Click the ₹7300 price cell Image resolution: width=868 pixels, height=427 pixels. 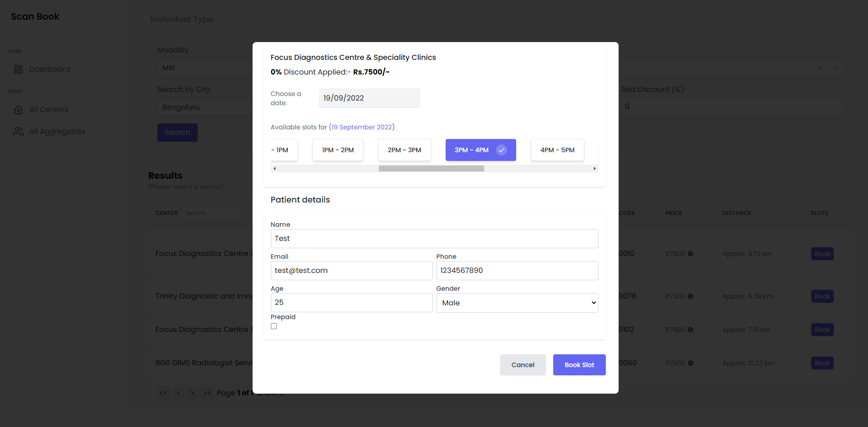tap(675, 296)
